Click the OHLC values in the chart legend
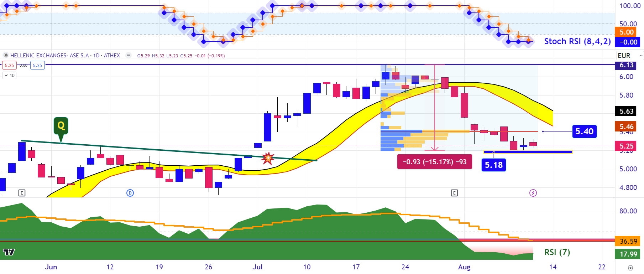 (x=181, y=56)
